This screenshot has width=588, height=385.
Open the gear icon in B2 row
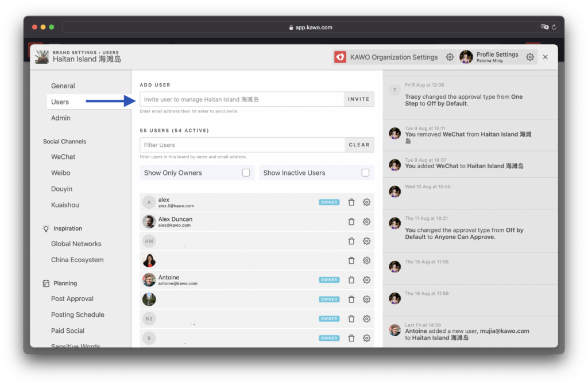coord(366,318)
